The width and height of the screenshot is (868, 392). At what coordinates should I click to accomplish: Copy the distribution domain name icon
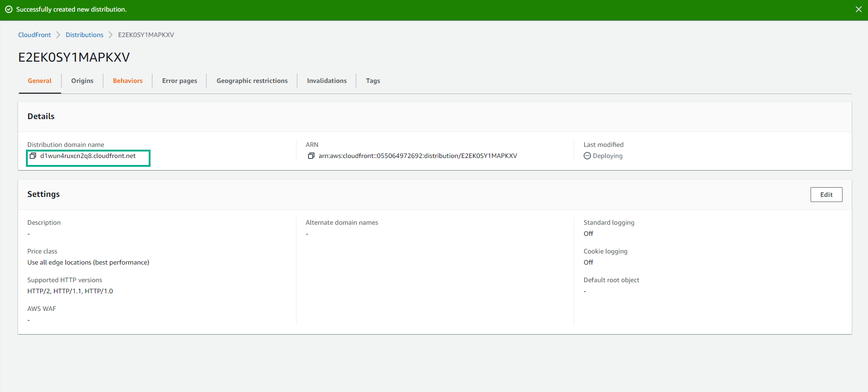click(x=33, y=156)
